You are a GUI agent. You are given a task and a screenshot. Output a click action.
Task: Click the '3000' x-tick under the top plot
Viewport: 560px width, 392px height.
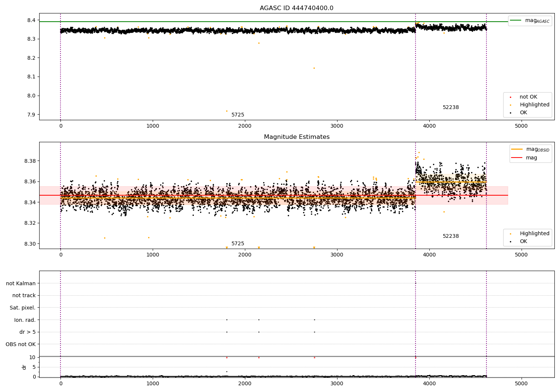coord(337,126)
